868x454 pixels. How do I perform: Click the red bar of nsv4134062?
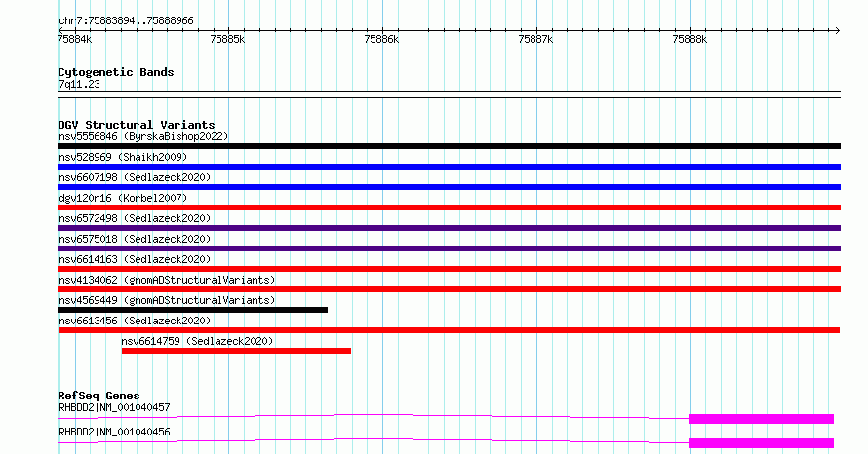(449, 289)
